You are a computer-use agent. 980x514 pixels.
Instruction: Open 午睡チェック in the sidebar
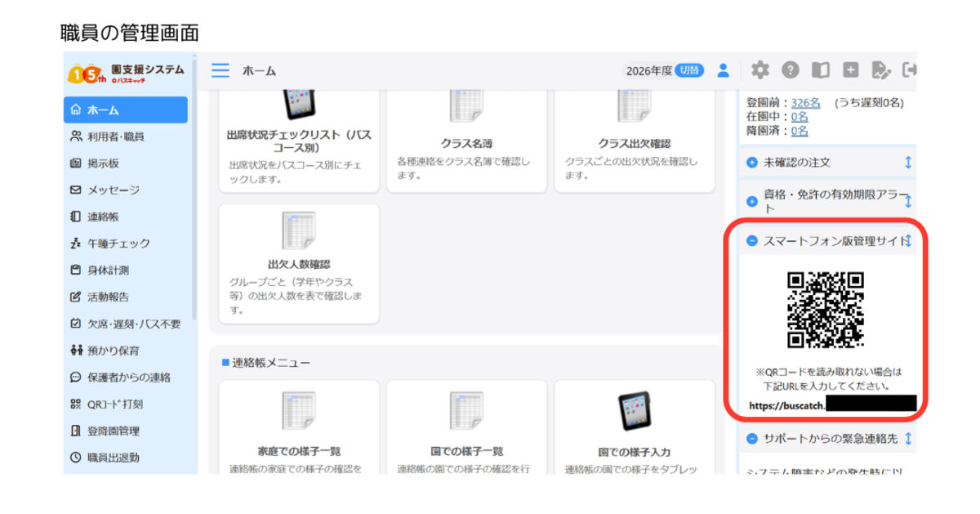click(126, 244)
